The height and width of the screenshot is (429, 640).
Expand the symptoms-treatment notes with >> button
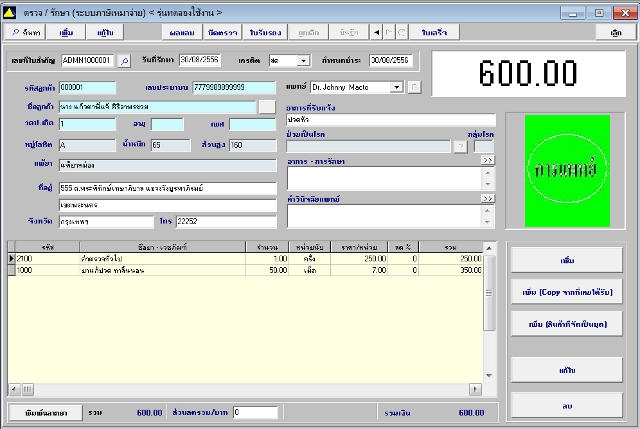click(x=488, y=160)
